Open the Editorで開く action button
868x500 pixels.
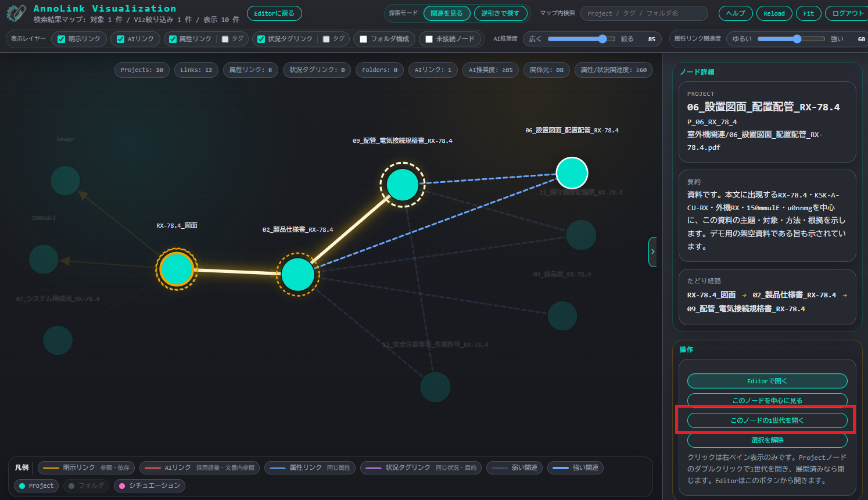[767, 381]
